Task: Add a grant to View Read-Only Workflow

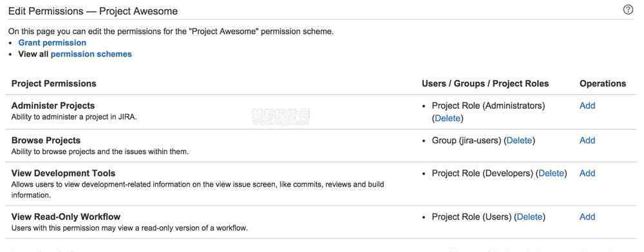Action: pos(587,217)
